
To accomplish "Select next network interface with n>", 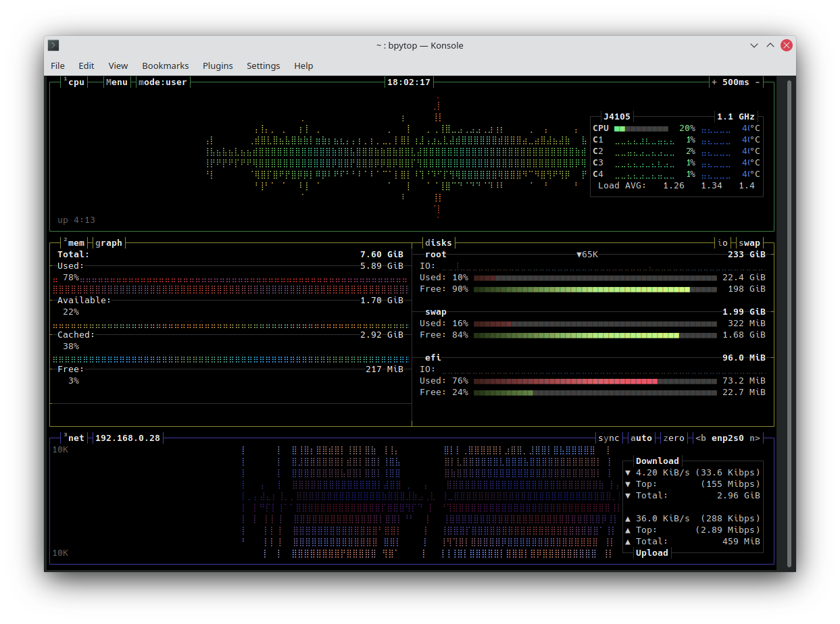I will (754, 438).
